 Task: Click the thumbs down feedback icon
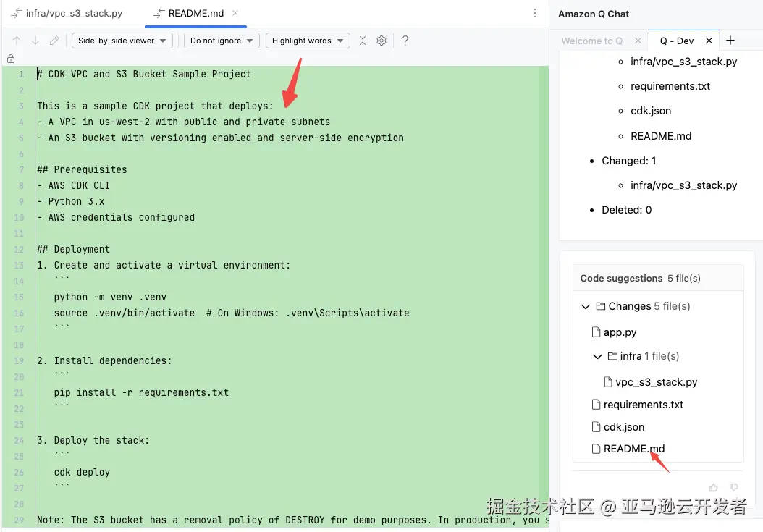734,487
